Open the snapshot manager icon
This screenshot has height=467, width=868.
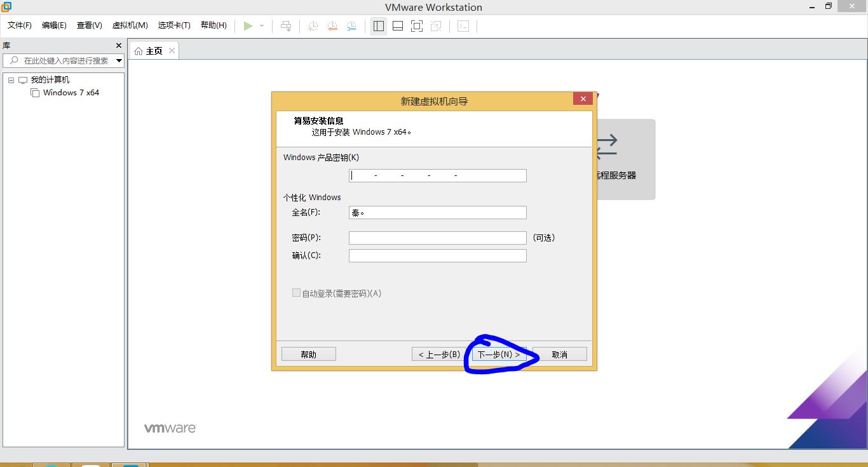[351, 26]
